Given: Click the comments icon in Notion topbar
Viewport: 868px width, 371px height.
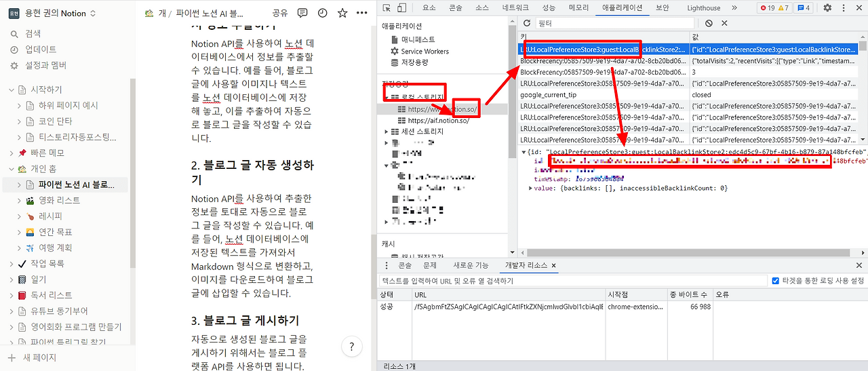Looking at the screenshot, I should click(x=302, y=13).
